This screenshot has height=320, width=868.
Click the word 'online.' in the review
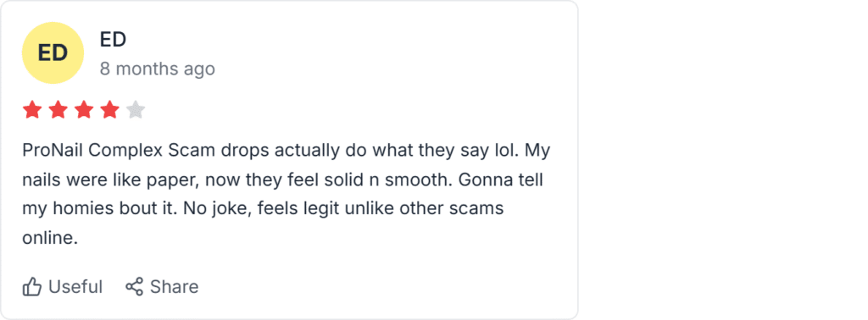pos(50,238)
